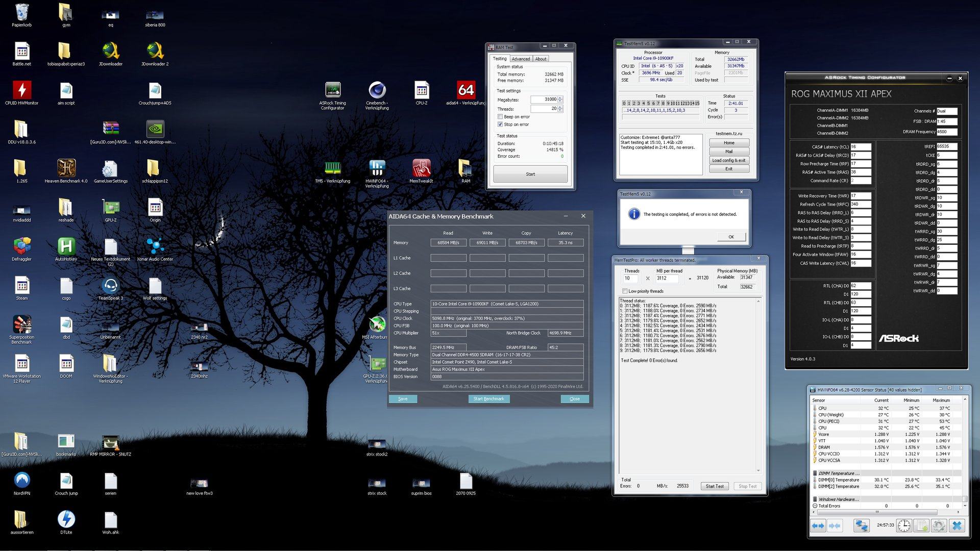Screen dimensions: 980x551
Task: Open MemTweakIt desktop icon
Action: coord(421,168)
